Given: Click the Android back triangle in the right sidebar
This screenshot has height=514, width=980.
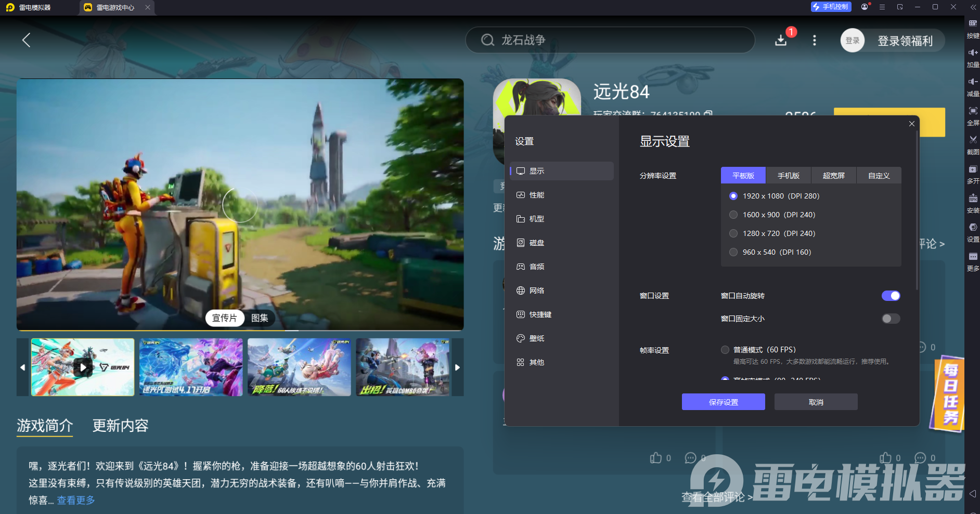Looking at the screenshot, I should pos(973,493).
